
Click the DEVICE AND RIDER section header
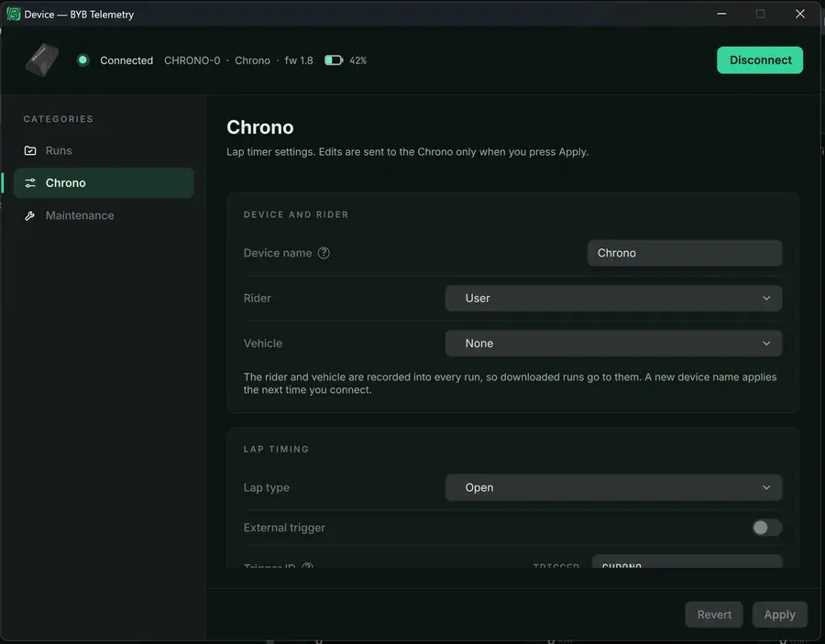(296, 214)
